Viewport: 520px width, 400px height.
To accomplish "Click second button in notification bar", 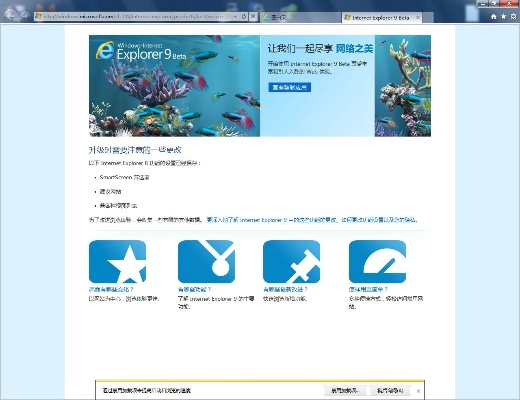I will [390, 390].
